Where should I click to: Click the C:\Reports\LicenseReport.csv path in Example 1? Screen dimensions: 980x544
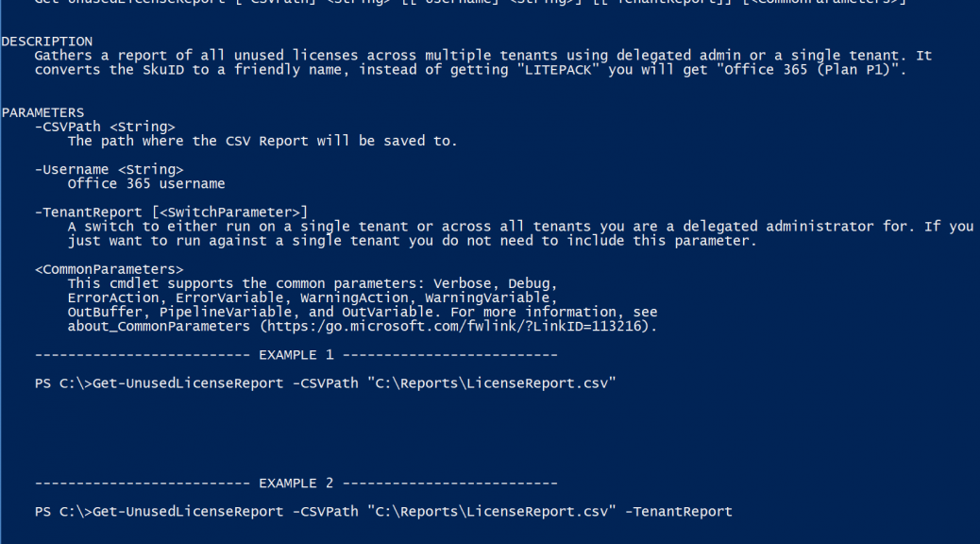tap(492, 383)
